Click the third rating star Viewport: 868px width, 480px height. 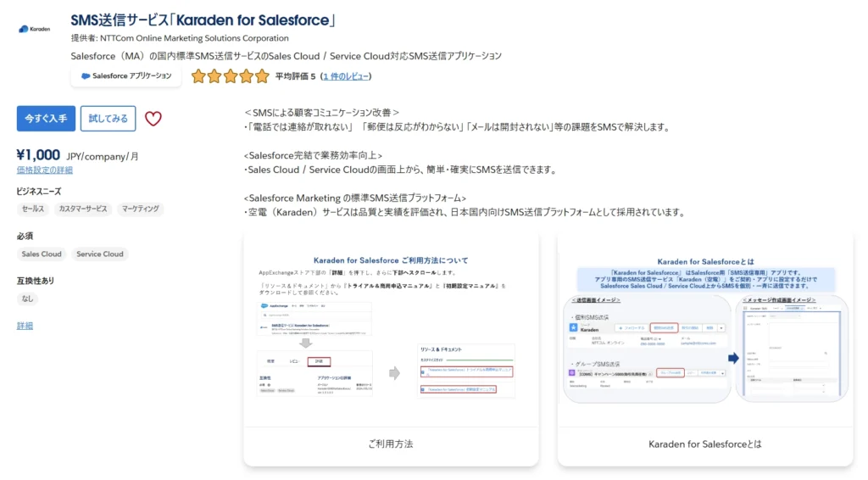230,76
